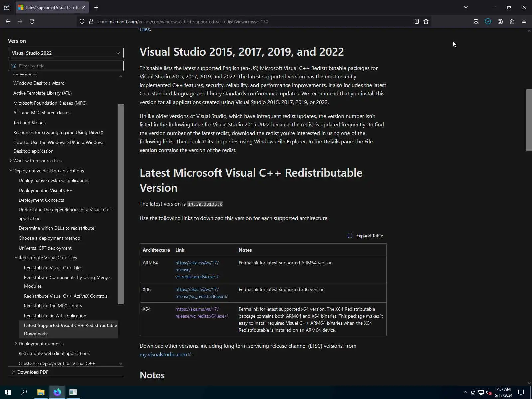Open Deployment in Visual C++ article
This screenshot has width=532, height=399.
point(46,190)
